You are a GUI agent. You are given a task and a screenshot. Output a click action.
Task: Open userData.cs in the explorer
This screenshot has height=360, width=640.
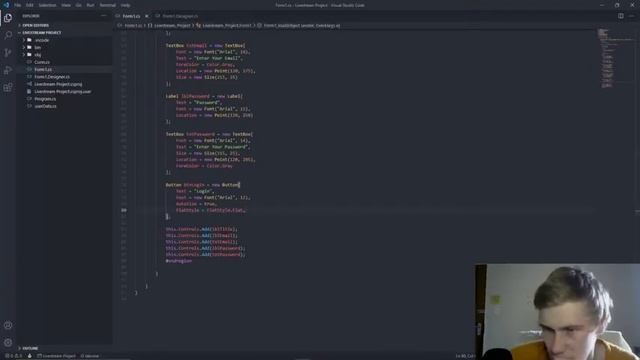[x=45, y=106]
